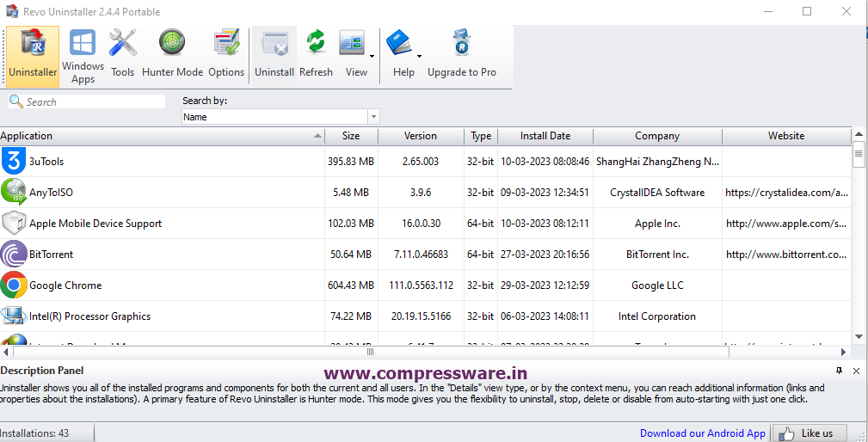The height and width of the screenshot is (442, 868).
Task: Sort by the Website column header
Action: click(x=786, y=136)
